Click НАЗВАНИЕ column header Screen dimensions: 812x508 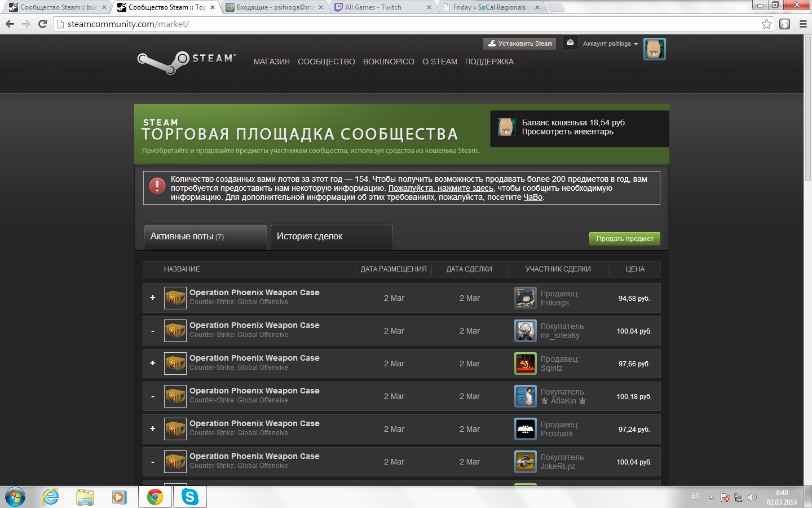182,269
